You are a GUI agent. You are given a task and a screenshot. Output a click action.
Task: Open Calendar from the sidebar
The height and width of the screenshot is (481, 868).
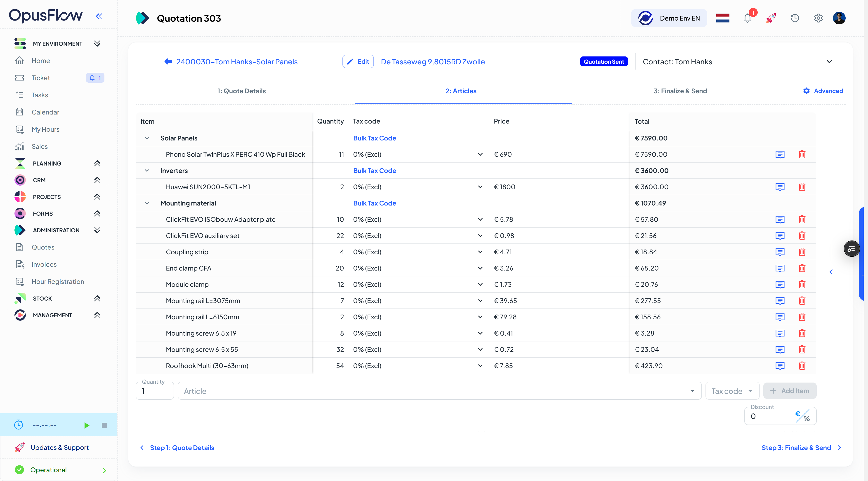point(45,112)
